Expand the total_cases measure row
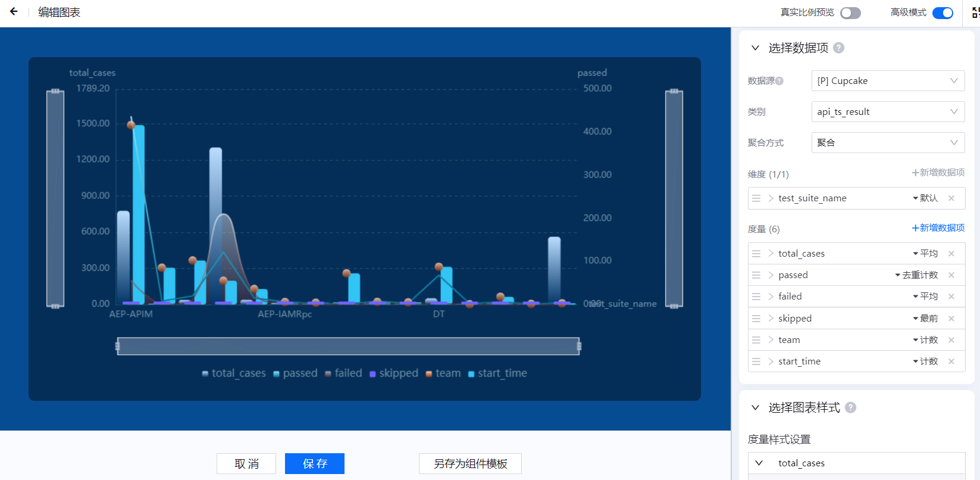 [771, 254]
